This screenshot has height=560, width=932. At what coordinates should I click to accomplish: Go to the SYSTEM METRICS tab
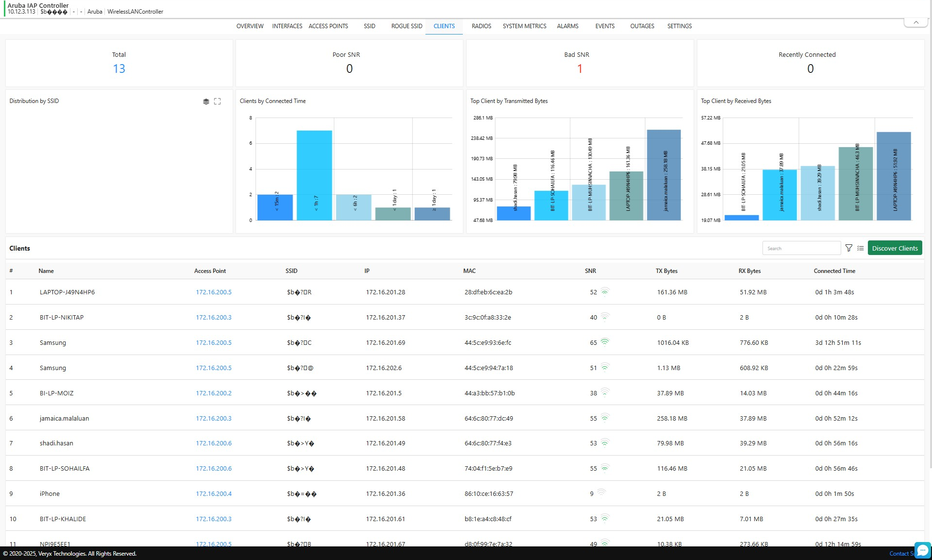click(x=524, y=26)
